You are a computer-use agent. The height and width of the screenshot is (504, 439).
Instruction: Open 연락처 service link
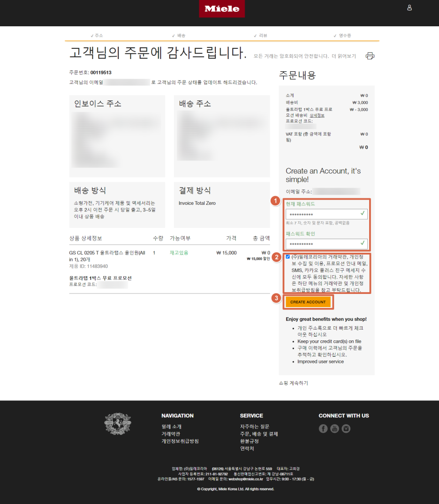[x=247, y=448]
